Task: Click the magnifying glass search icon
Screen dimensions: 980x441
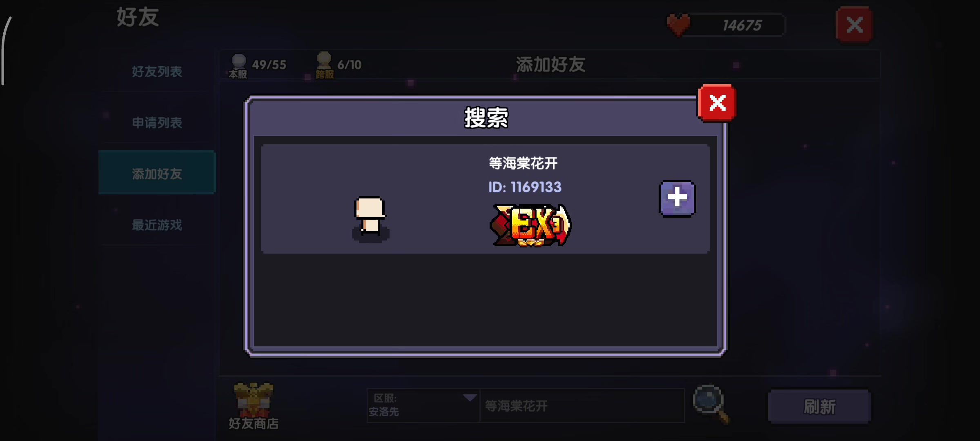Action: coord(711,403)
